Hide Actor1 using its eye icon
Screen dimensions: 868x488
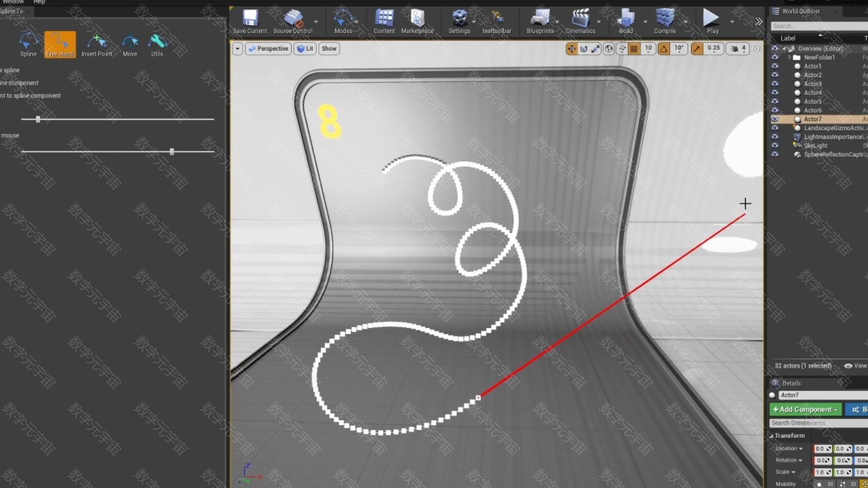775,66
